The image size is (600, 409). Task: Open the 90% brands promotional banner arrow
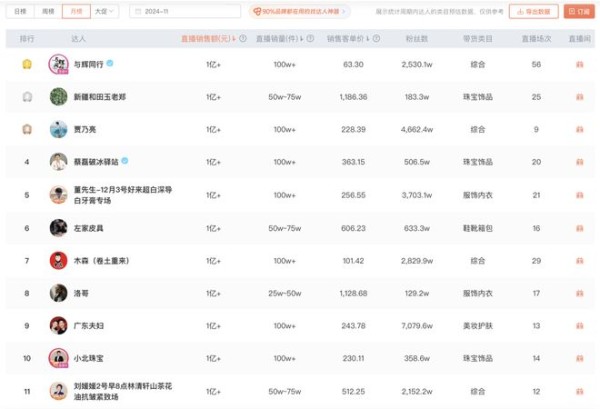click(344, 11)
